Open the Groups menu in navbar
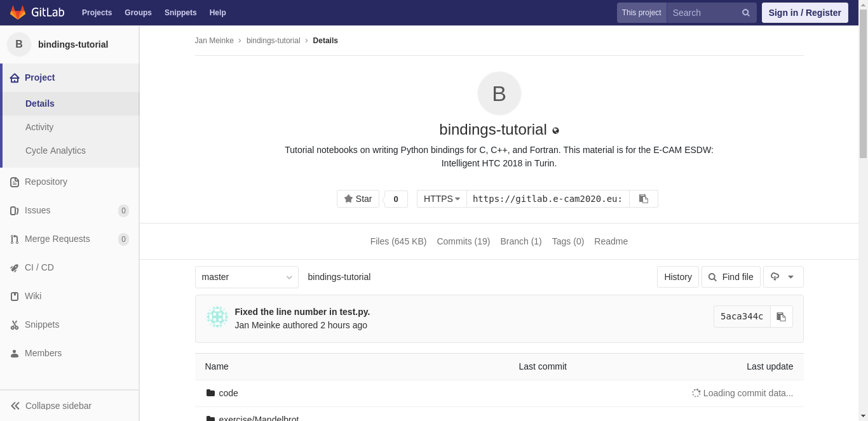This screenshot has width=868, height=421. pos(138,13)
